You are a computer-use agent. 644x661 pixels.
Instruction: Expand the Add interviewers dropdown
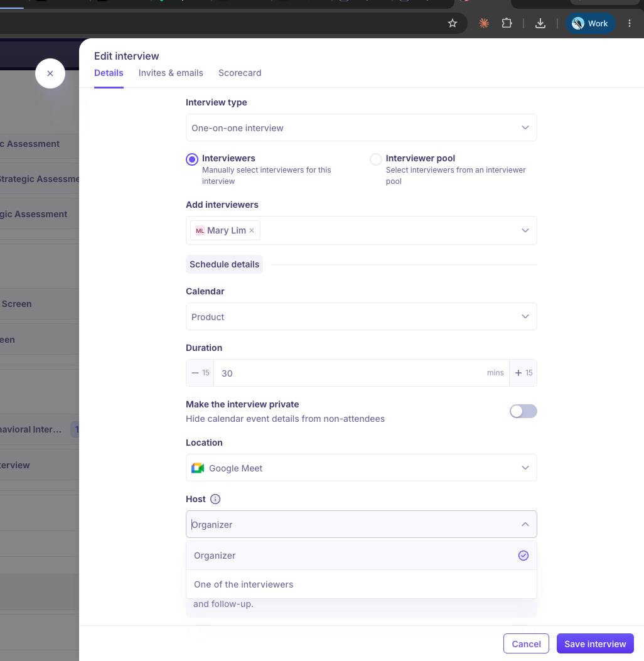pos(525,230)
